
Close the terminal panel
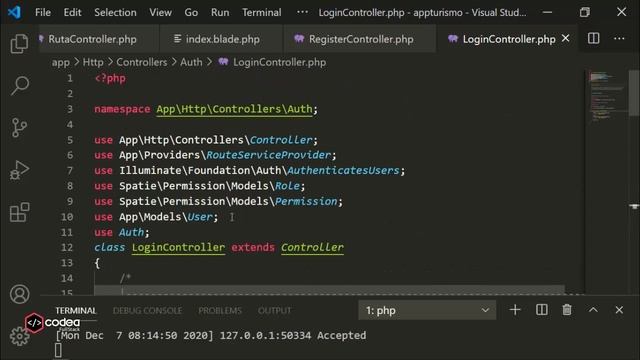pyautogui.click(x=619, y=310)
